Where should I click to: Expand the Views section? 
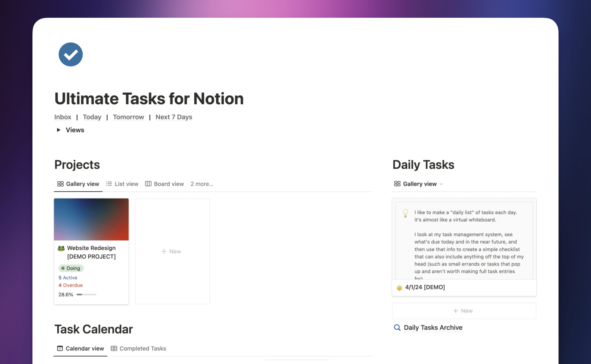tap(58, 130)
